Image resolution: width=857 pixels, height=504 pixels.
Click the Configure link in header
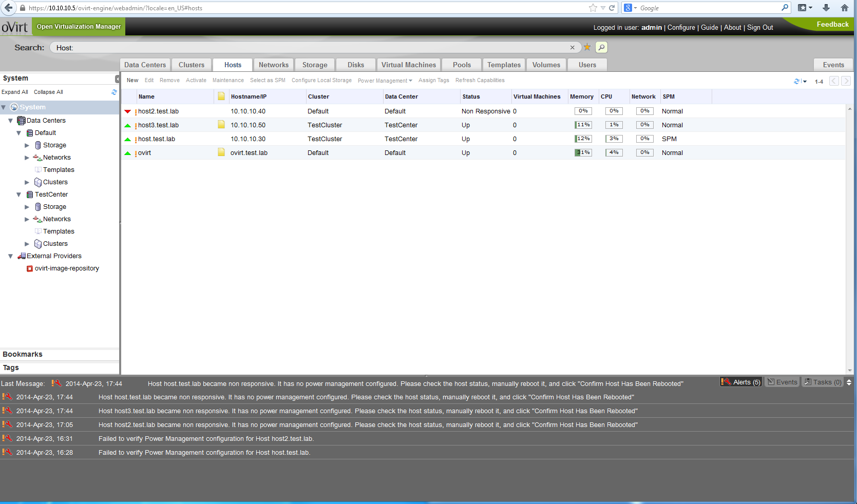[681, 28]
